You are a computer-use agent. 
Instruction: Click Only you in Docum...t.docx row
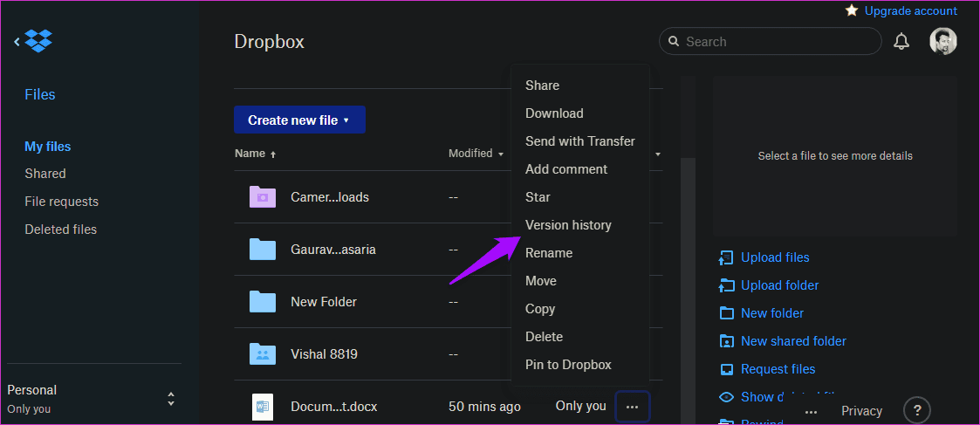(580, 407)
